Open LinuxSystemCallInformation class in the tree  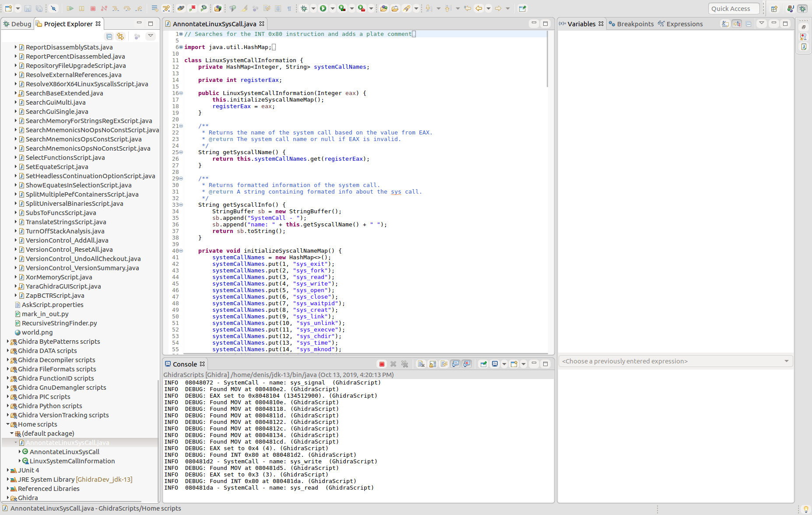coord(72,461)
